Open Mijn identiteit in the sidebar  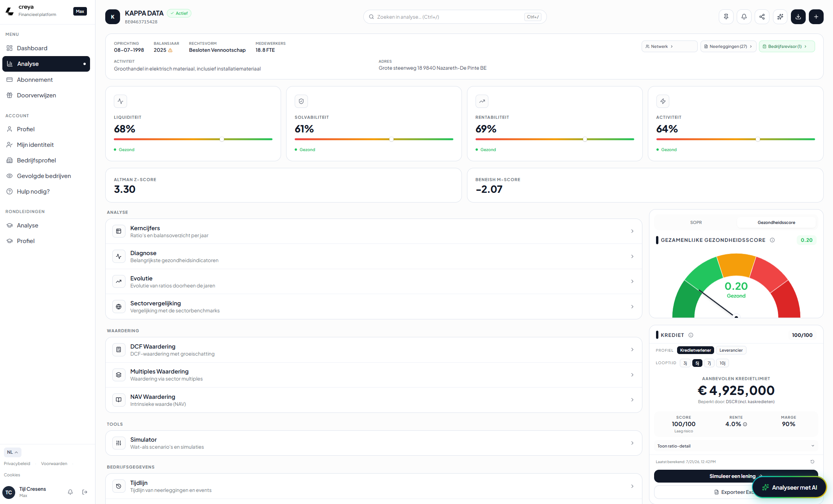(x=46, y=145)
